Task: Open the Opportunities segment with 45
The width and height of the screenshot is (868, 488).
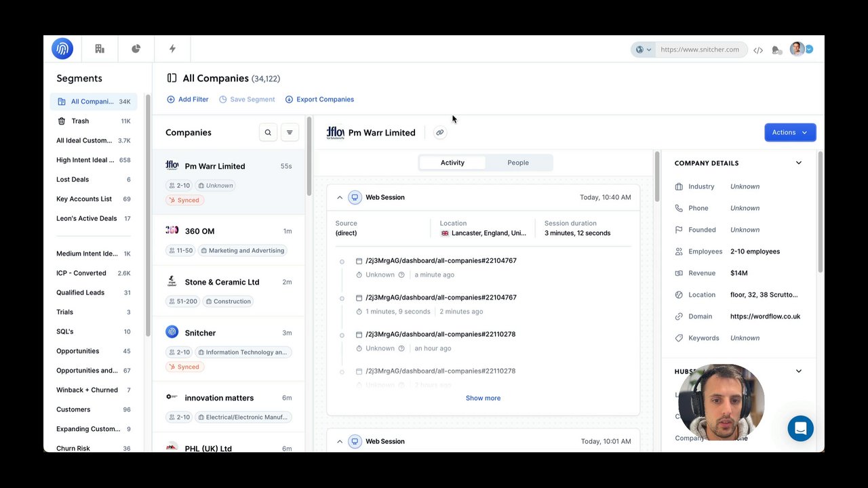Action: [x=94, y=351]
